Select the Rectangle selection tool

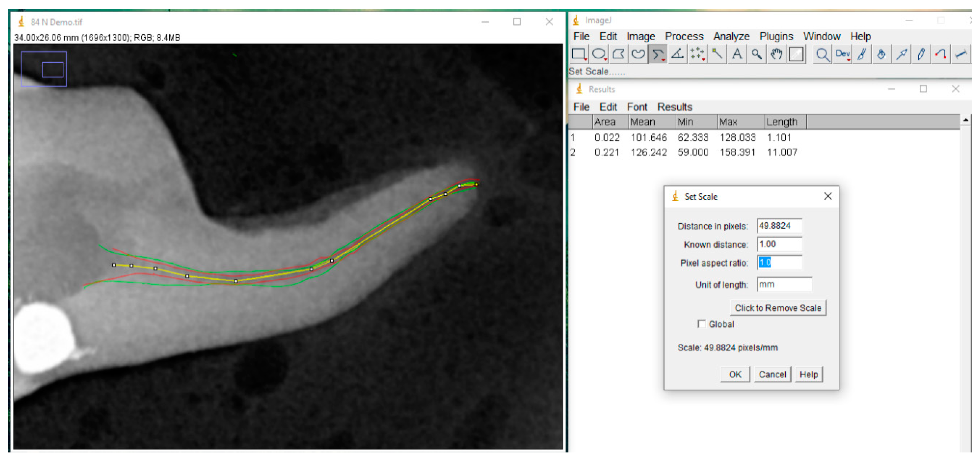point(578,54)
